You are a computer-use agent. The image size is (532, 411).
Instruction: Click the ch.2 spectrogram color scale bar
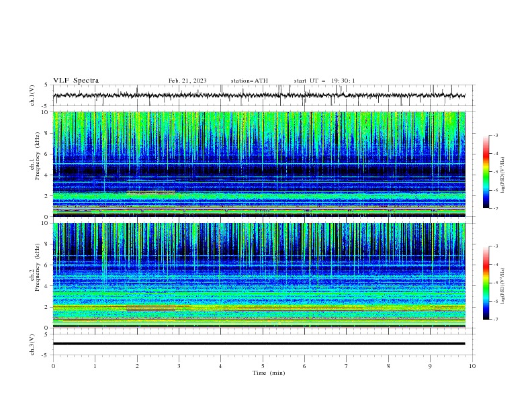pos(486,283)
